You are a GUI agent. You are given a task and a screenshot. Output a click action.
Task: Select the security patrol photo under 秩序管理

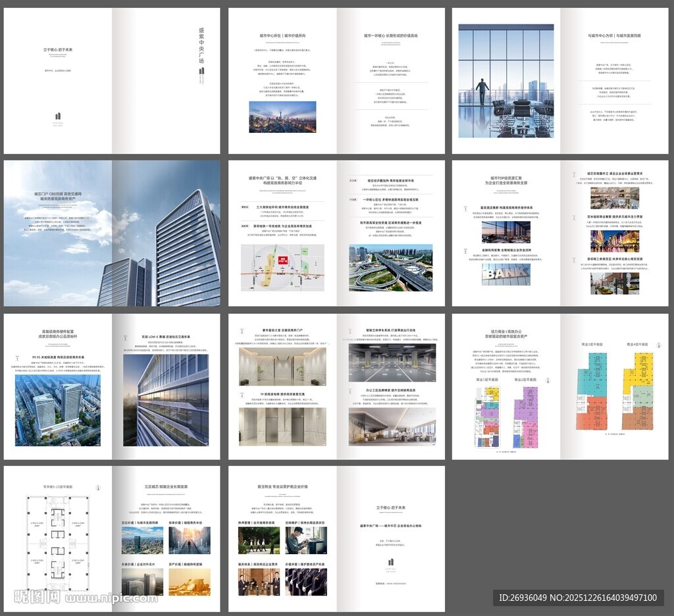click(x=259, y=540)
